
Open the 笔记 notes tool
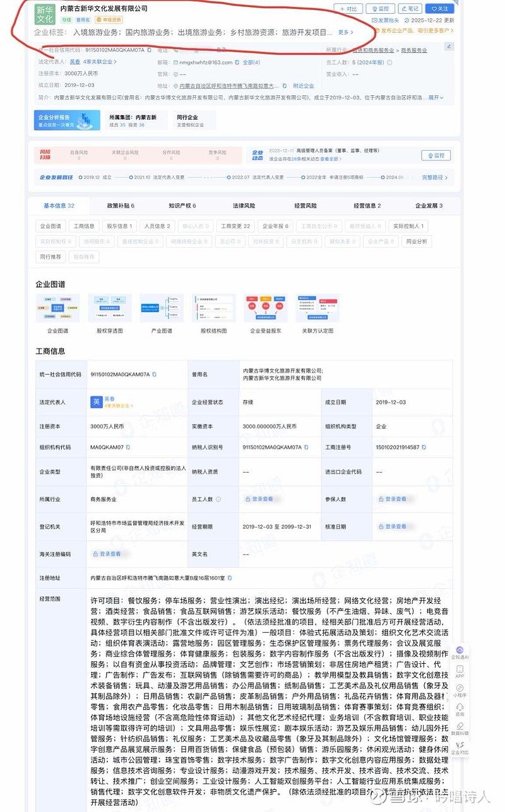coord(409,9)
